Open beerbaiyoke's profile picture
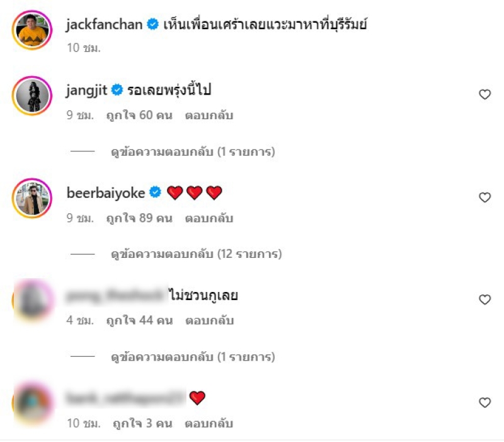The width and height of the screenshot is (504, 442). click(x=32, y=198)
